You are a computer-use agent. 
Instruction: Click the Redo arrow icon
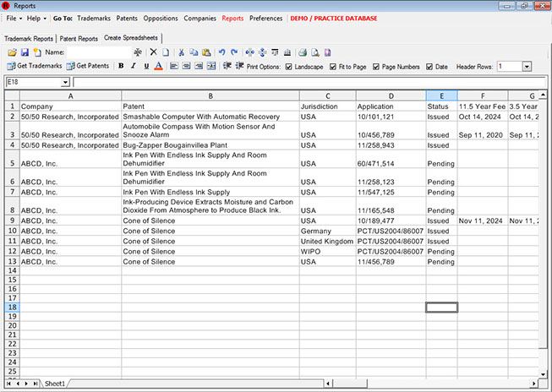click(234, 52)
